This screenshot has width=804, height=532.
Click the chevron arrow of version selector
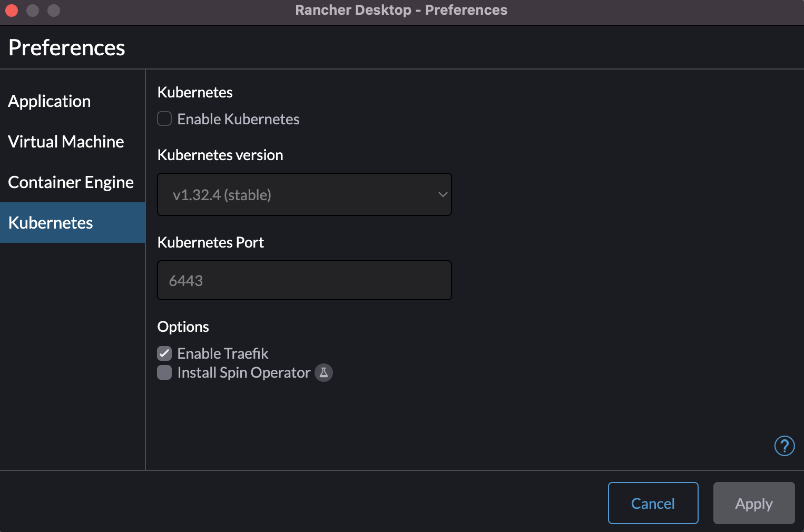click(443, 194)
